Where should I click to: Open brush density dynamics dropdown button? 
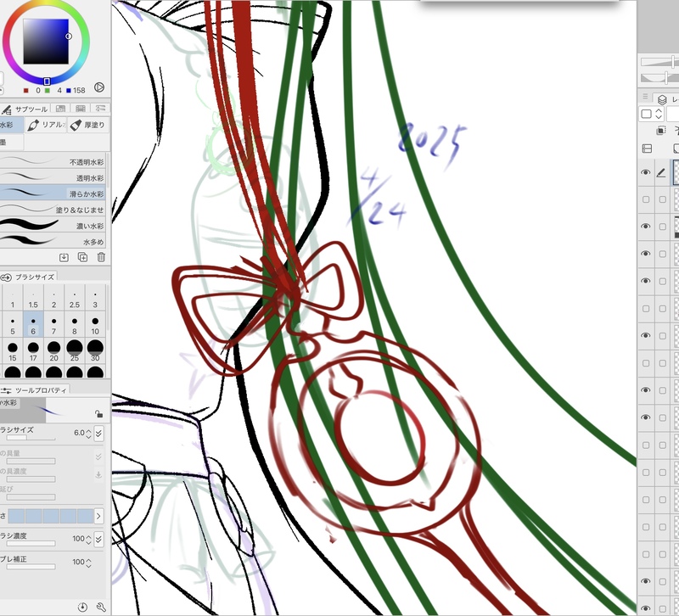[x=99, y=539]
